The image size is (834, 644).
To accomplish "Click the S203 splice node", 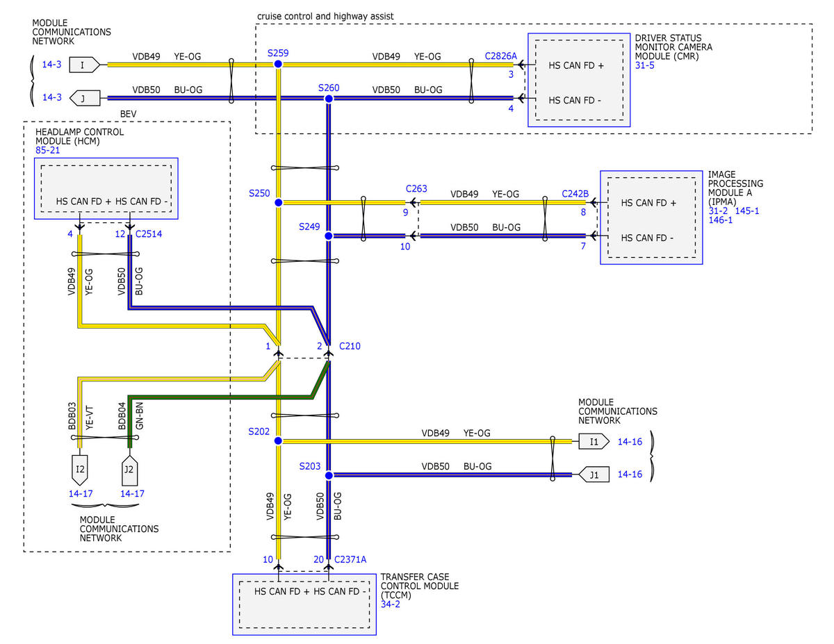I will click(329, 475).
